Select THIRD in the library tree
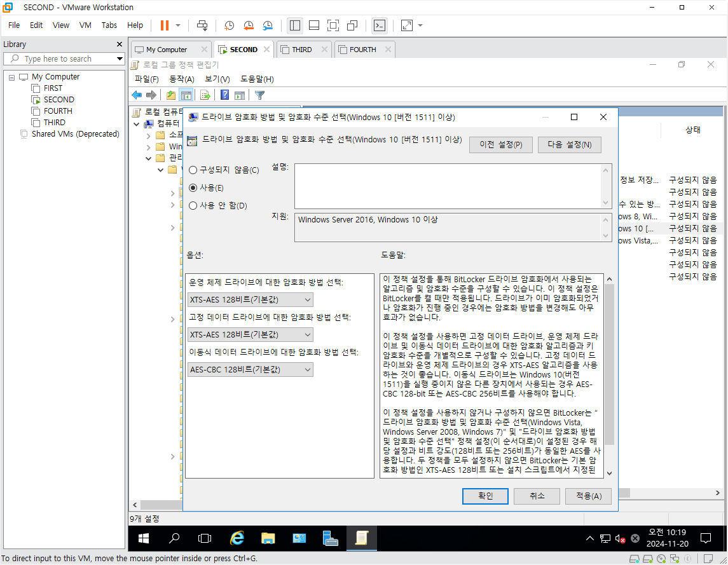The width and height of the screenshot is (728, 565). pos(54,123)
